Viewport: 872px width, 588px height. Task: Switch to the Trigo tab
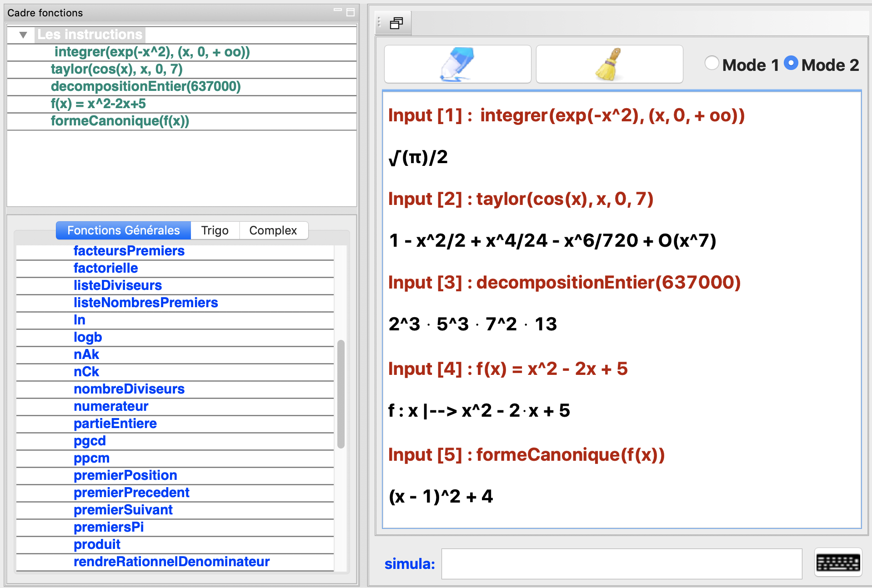click(215, 230)
